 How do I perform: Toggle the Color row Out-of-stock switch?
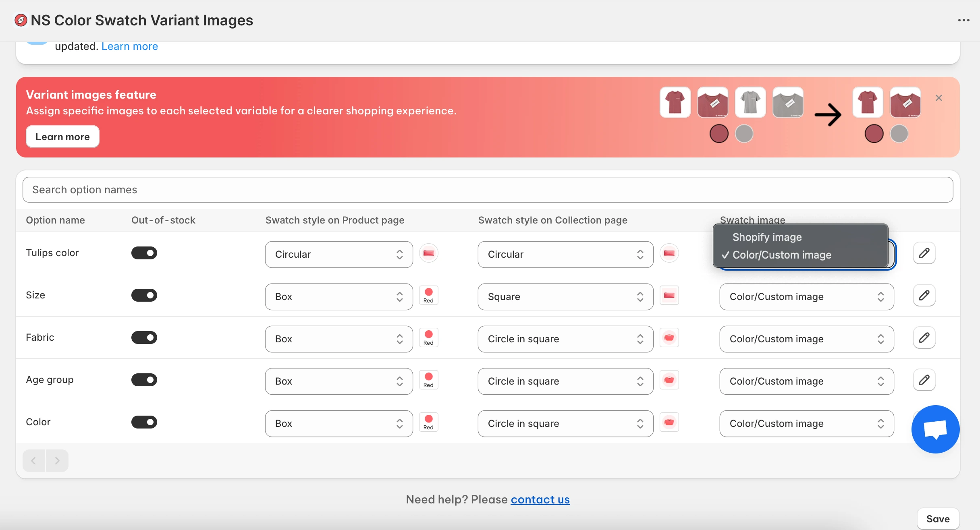point(144,422)
